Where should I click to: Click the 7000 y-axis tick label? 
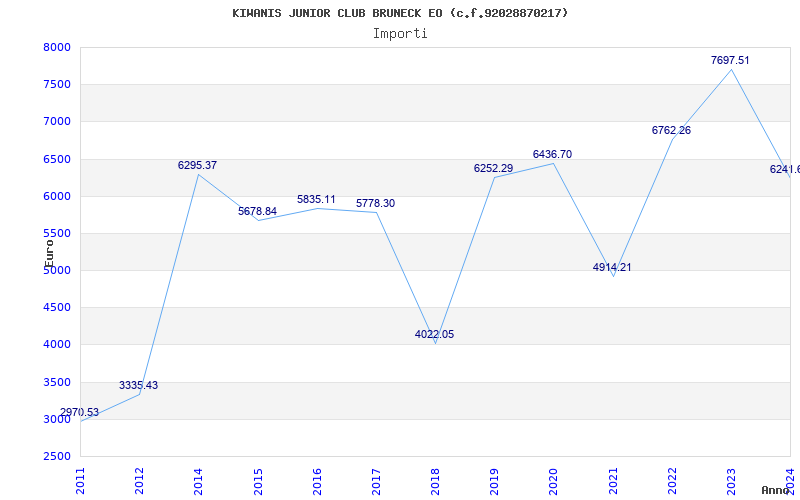point(57,122)
